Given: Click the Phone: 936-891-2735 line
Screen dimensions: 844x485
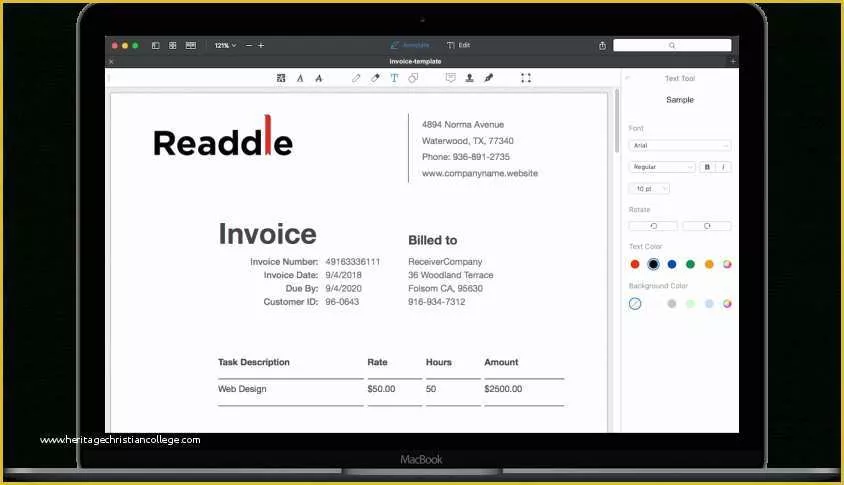Looking at the screenshot, I should [x=466, y=157].
